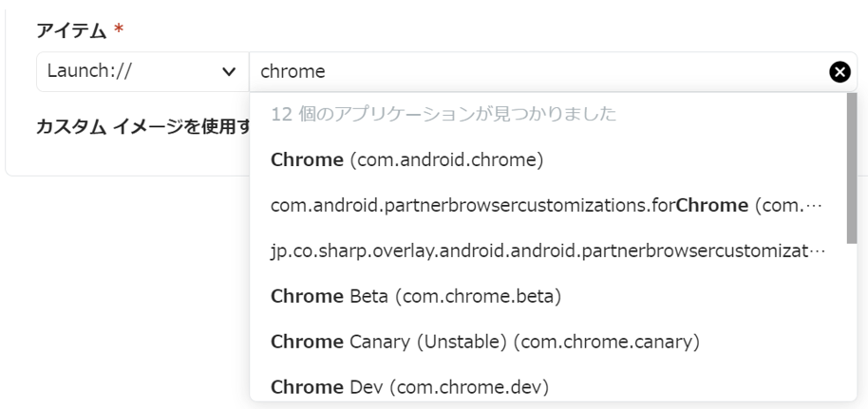Click the red required asterisk
This screenshot has width=868, height=409.
tap(119, 31)
